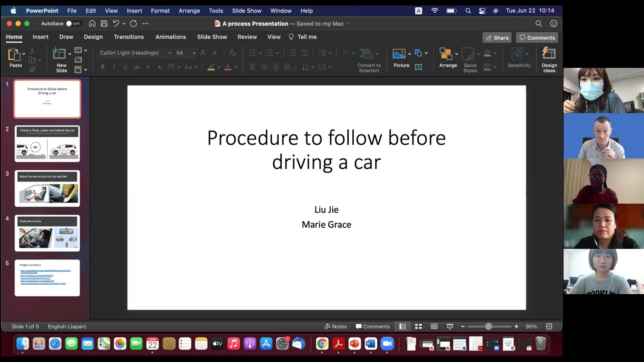
Task: Click the Picture insert icon
Action: (x=399, y=54)
